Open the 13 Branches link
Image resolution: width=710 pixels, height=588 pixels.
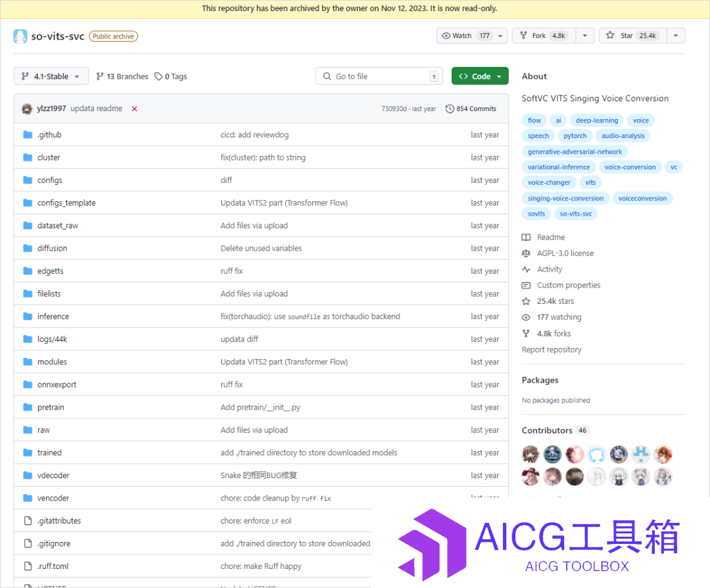click(122, 76)
